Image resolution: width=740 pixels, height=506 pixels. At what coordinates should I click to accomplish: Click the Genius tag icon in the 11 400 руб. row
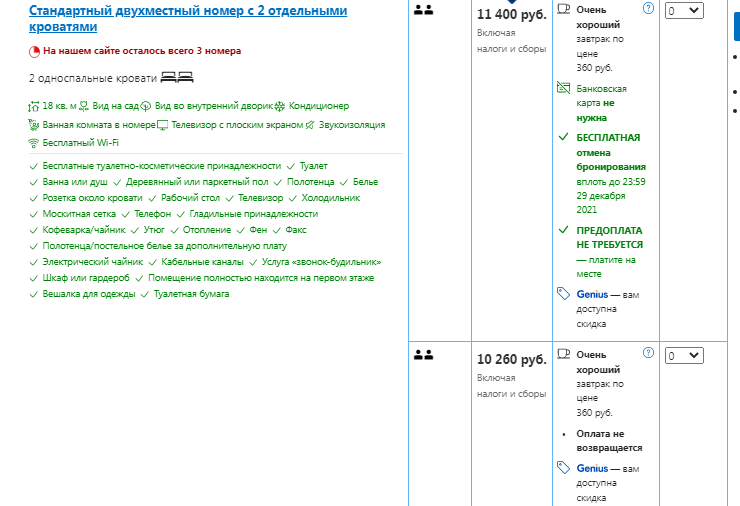[563, 294]
